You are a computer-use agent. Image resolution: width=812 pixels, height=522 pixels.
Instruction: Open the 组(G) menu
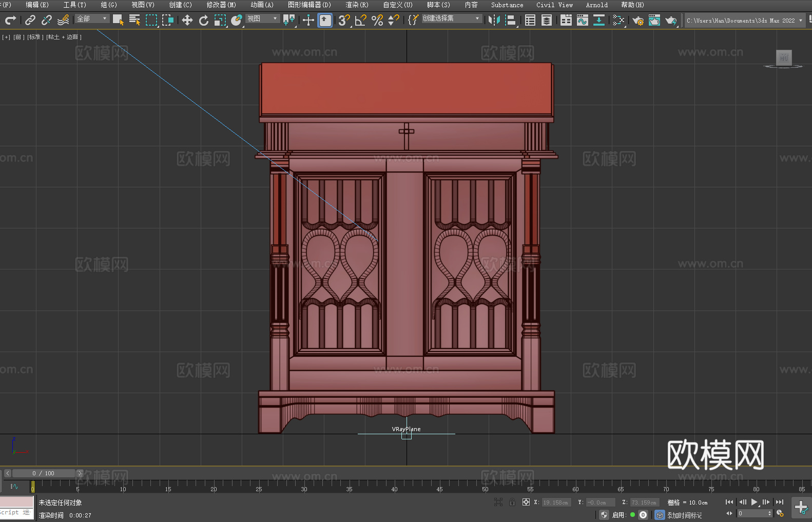pyautogui.click(x=109, y=5)
